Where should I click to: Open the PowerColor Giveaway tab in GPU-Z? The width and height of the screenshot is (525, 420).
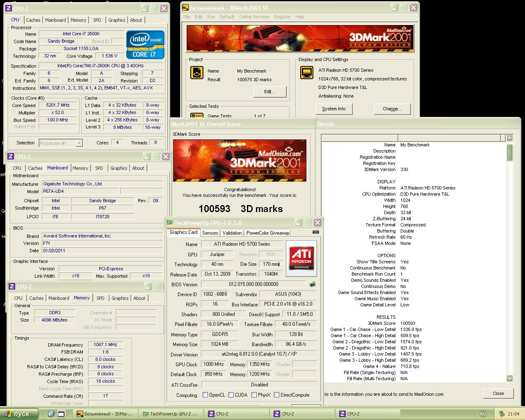268,233
